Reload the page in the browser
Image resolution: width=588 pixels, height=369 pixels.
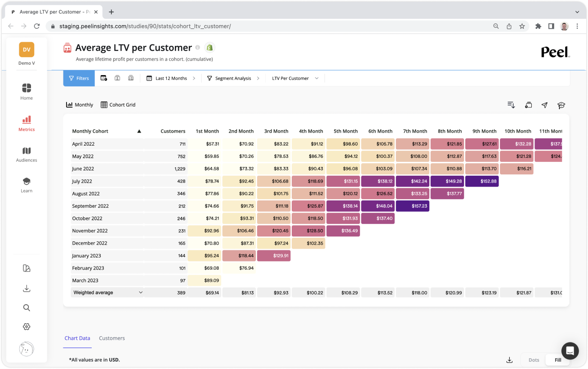click(37, 27)
